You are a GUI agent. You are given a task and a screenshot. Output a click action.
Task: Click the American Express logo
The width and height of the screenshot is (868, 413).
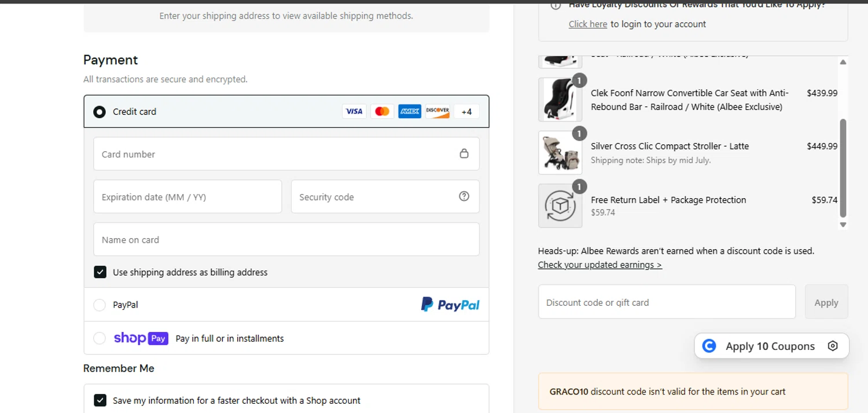(x=410, y=111)
